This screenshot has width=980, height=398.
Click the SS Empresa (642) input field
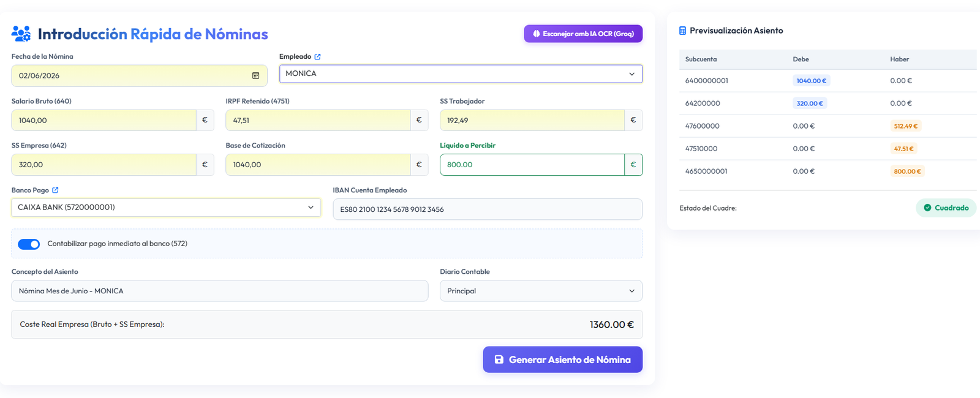click(104, 165)
